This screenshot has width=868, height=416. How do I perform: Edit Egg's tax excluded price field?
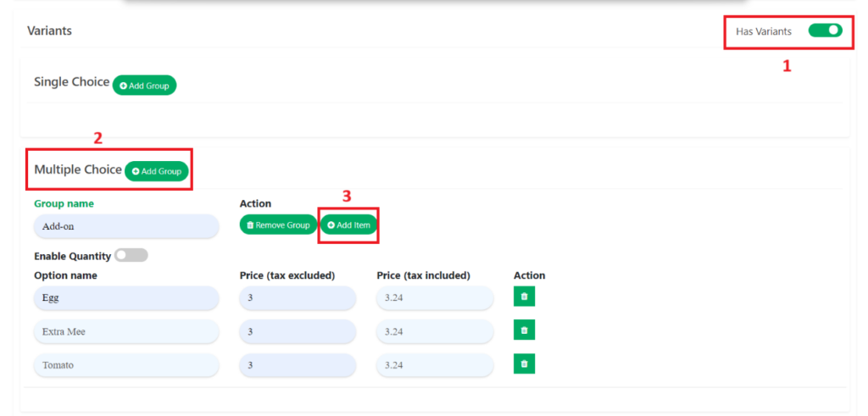click(298, 298)
